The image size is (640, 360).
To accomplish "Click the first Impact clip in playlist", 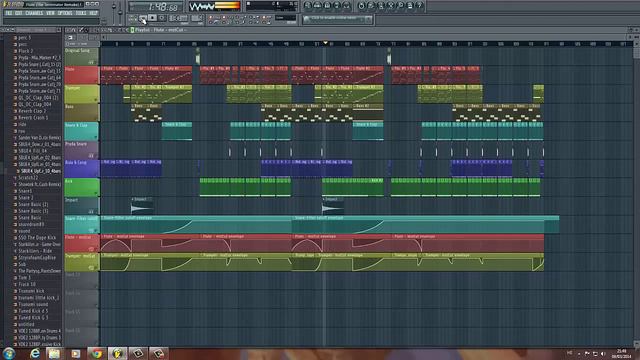I will click(142, 206).
